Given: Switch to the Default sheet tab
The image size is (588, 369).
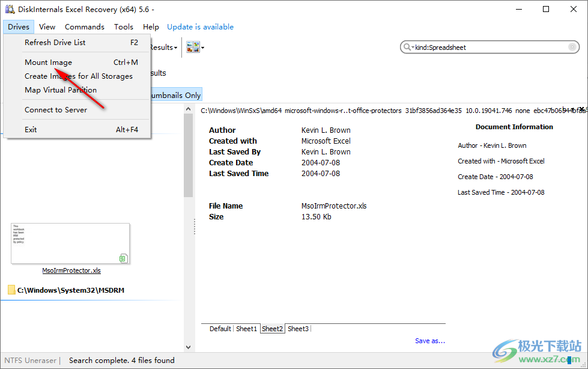Looking at the screenshot, I should pyautogui.click(x=220, y=329).
